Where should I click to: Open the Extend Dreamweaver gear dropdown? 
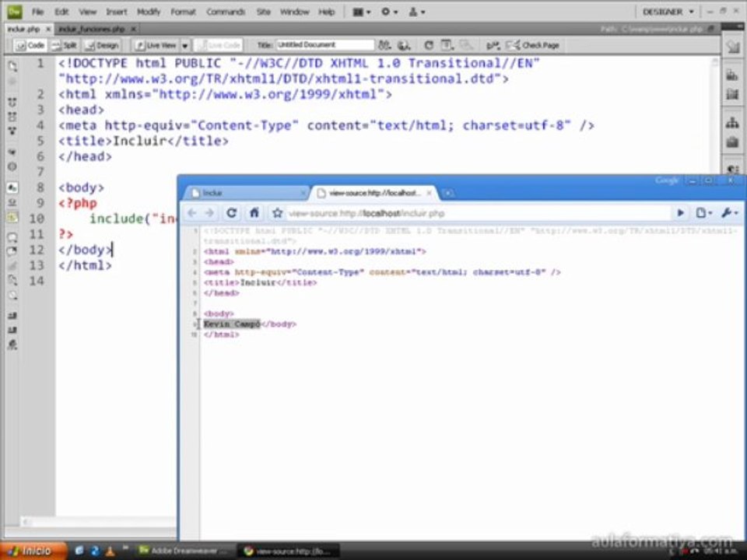(389, 12)
